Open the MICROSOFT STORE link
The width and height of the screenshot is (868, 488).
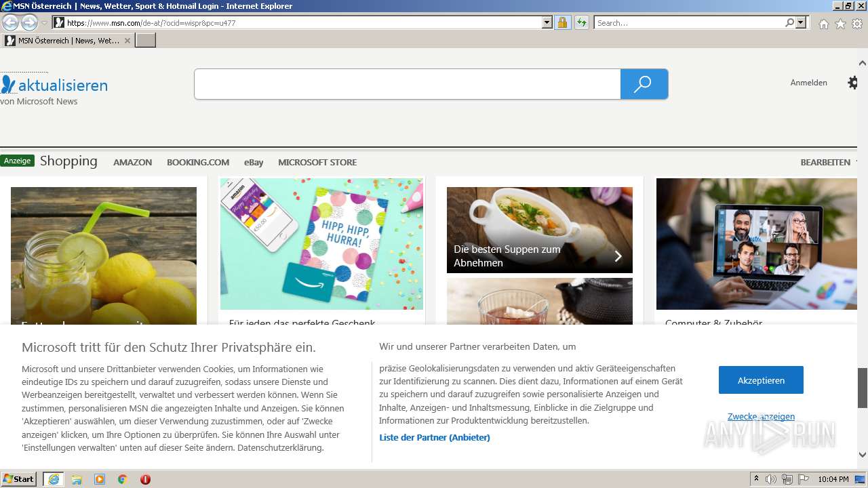(x=317, y=163)
